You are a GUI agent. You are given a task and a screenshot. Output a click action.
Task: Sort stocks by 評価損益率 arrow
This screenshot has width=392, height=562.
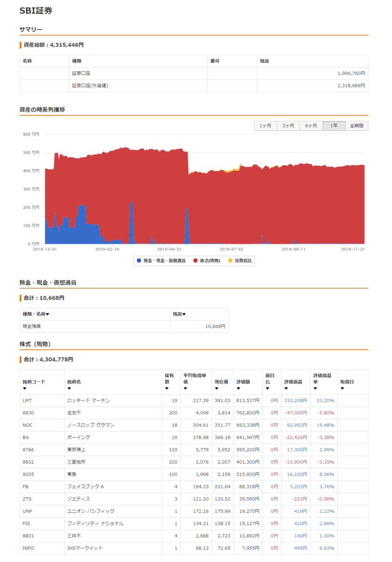coord(315,388)
